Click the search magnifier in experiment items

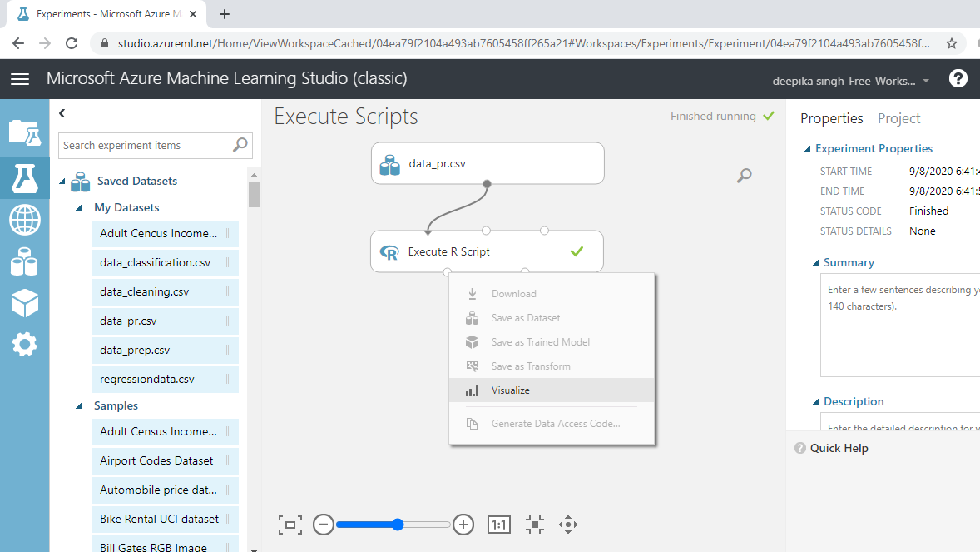pos(240,145)
